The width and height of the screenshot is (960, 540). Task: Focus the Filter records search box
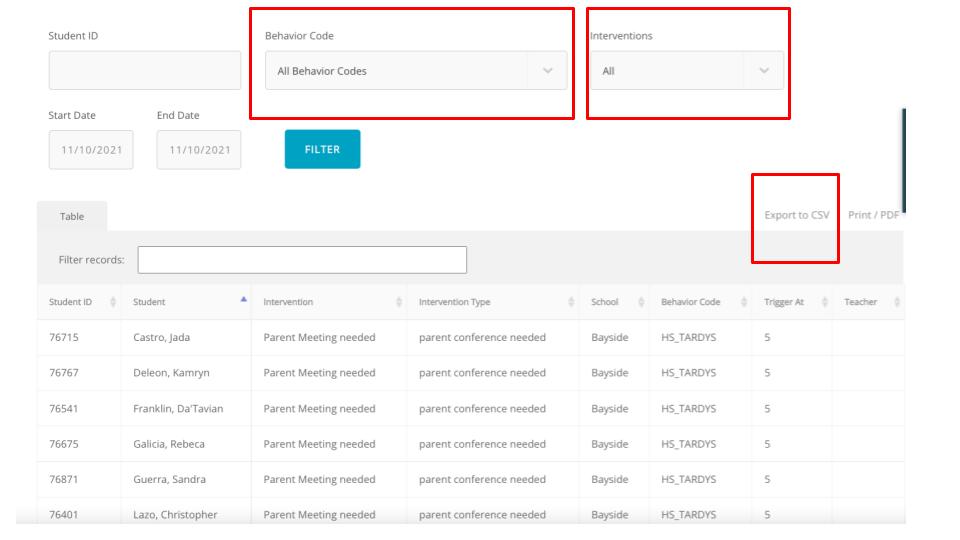[x=302, y=260]
